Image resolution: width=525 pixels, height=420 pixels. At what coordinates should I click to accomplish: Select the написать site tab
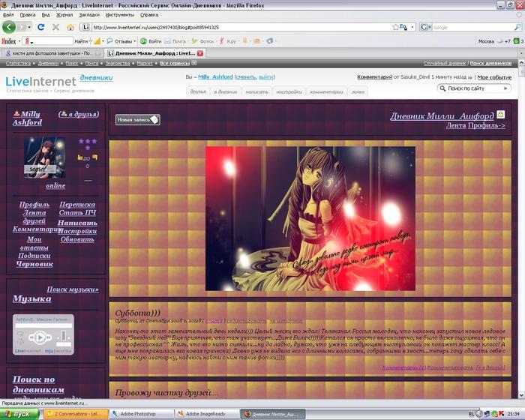click(x=256, y=91)
